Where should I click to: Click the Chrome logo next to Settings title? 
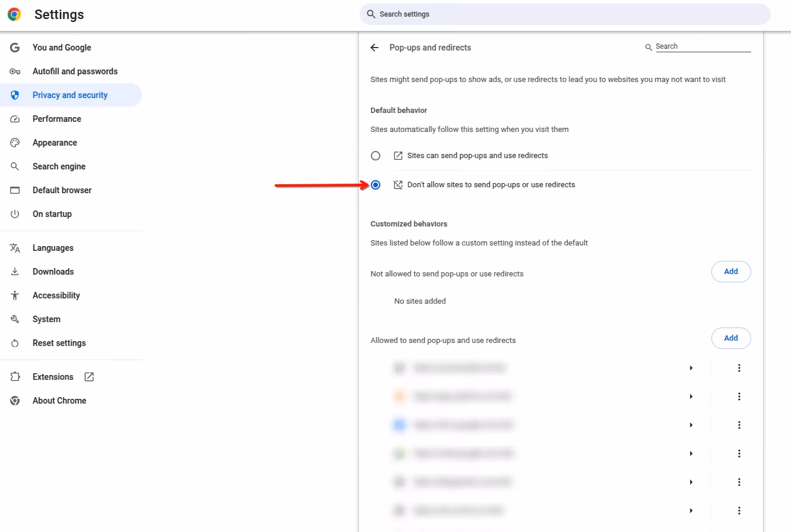tap(14, 14)
